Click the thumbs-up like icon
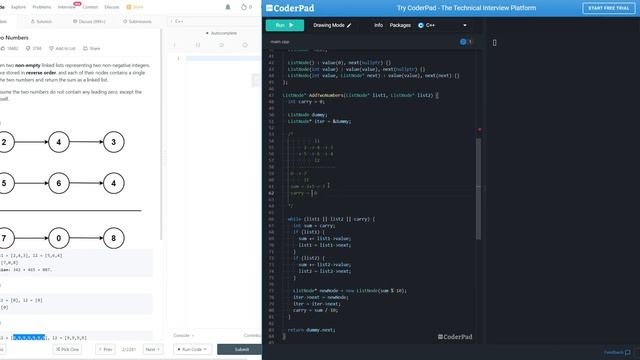Viewport: 640px width, 360px height. tap(2, 48)
